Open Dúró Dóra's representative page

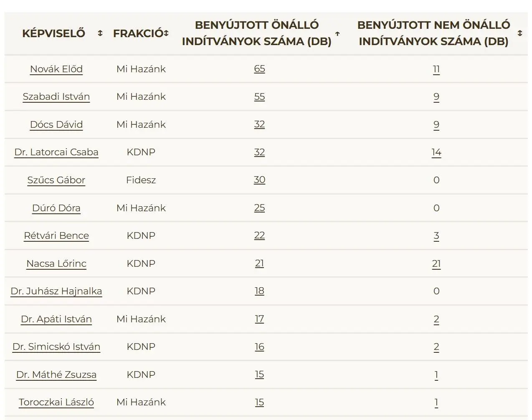click(x=56, y=208)
